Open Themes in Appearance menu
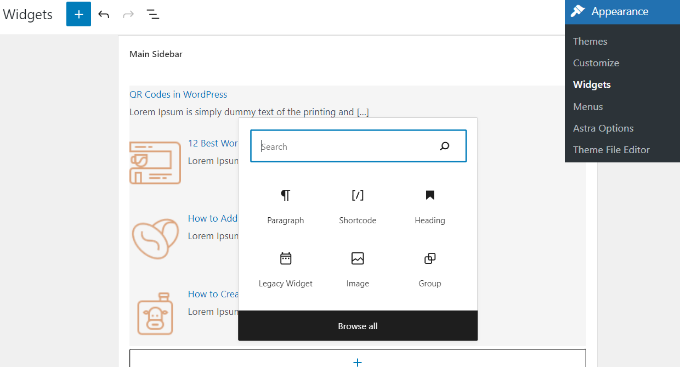Screen dimensions: 680x367 590,42
